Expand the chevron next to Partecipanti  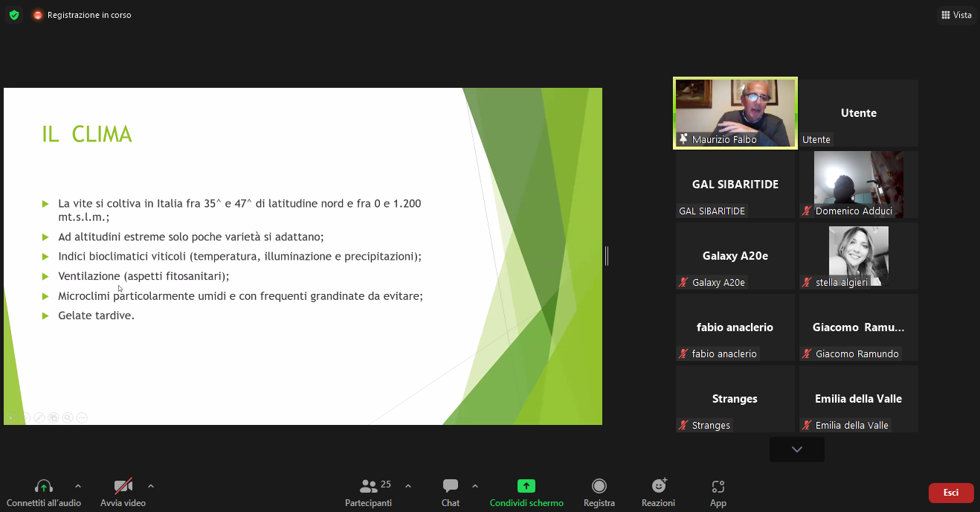[408, 486]
